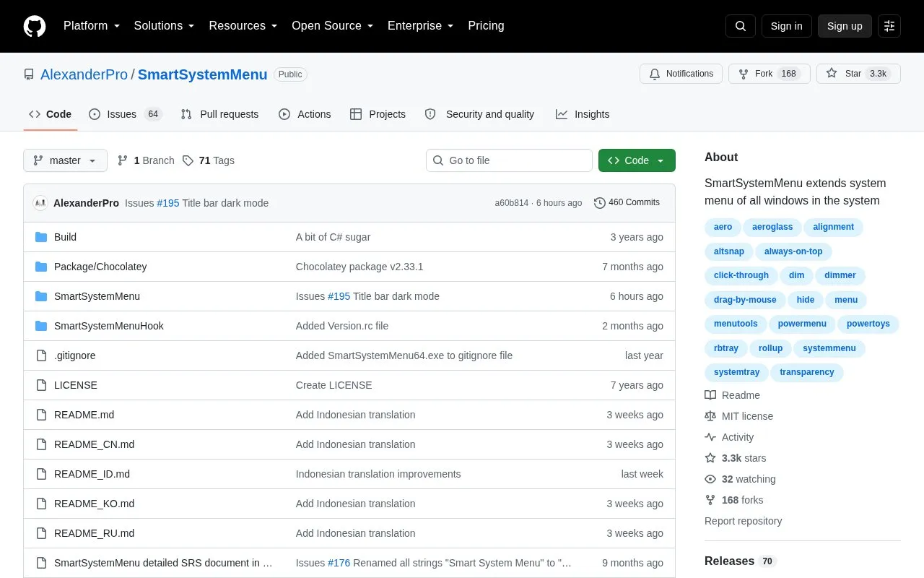Focus the Go to file search field
The height and width of the screenshot is (578, 924).
tap(509, 160)
